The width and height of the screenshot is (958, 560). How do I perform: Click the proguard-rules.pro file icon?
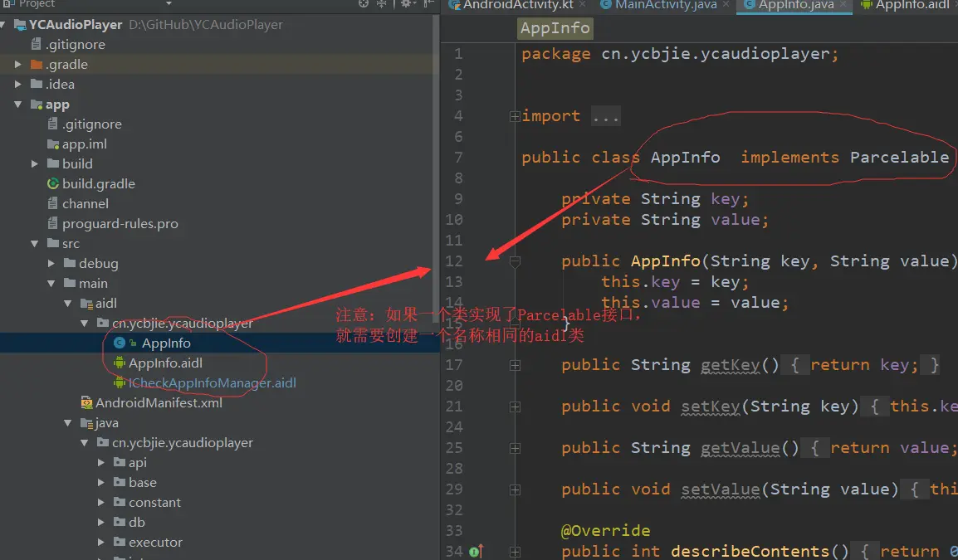click(x=52, y=223)
